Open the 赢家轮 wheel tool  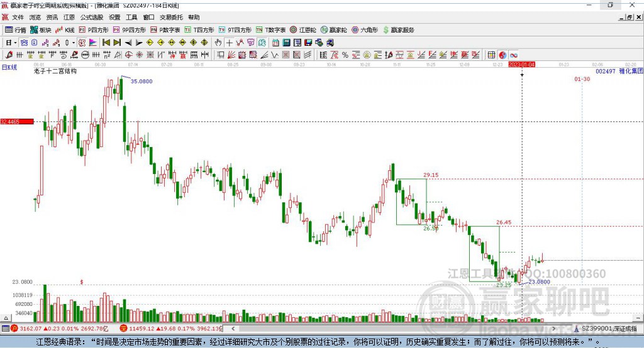(333, 30)
